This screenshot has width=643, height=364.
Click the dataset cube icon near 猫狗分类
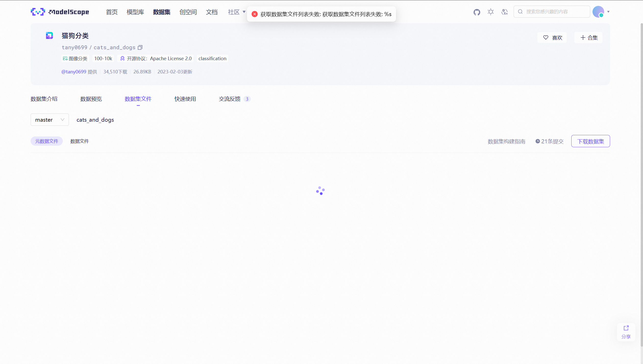pos(49,35)
